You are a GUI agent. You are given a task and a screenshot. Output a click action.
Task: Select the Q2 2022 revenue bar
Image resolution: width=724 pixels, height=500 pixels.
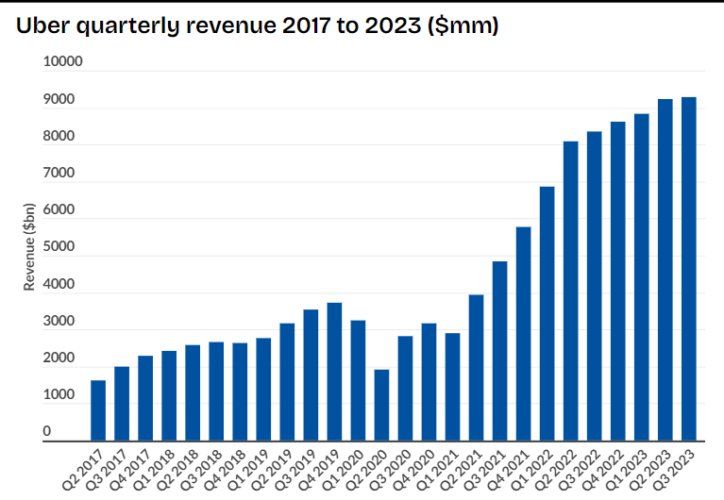[x=571, y=291]
